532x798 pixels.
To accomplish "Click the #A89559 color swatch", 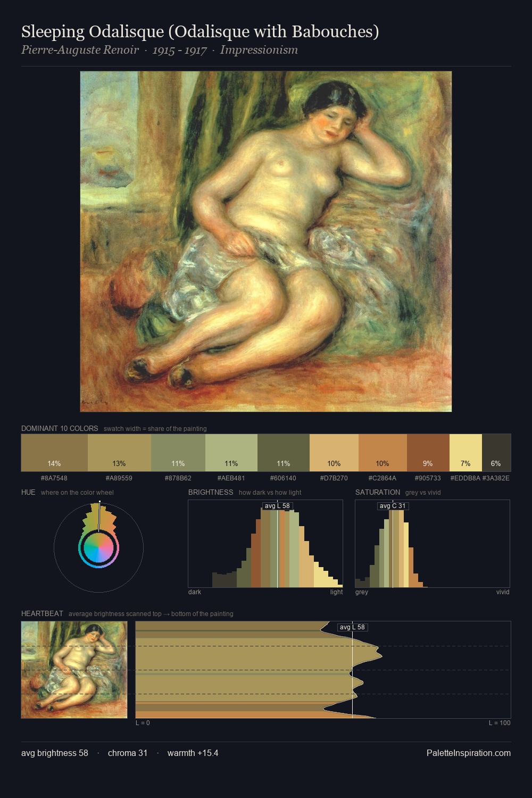I will tap(119, 453).
